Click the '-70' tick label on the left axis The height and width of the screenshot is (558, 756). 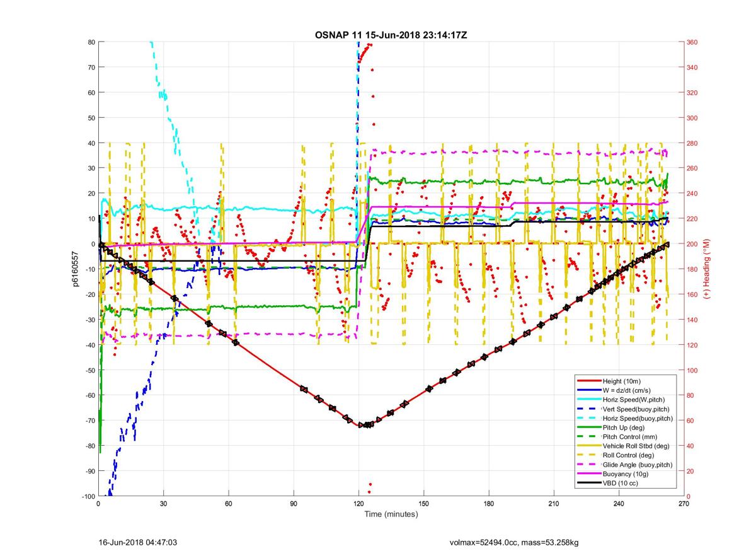click(89, 421)
